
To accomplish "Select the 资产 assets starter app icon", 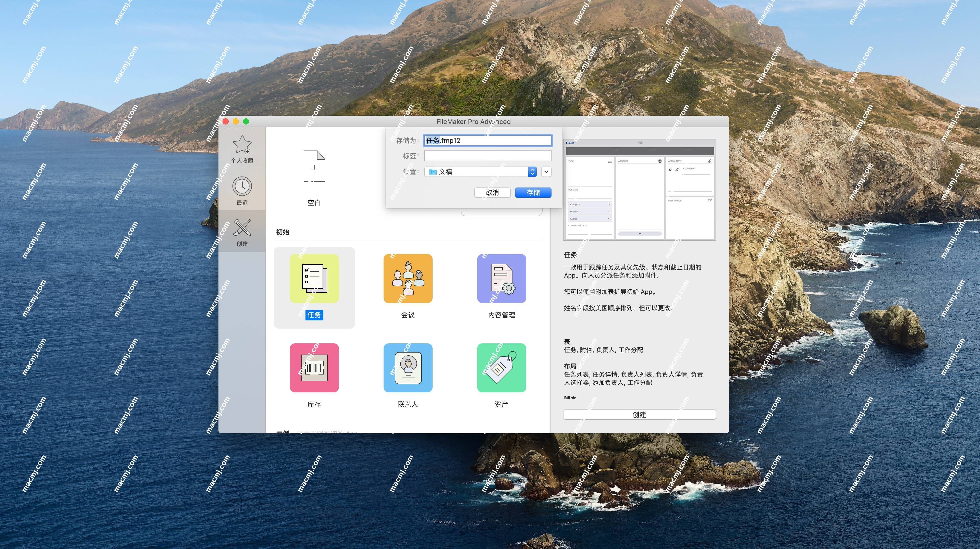I will click(x=501, y=368).
